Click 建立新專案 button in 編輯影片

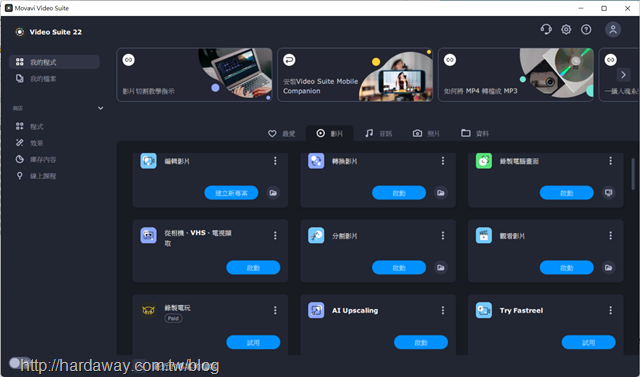pos(231,193)
